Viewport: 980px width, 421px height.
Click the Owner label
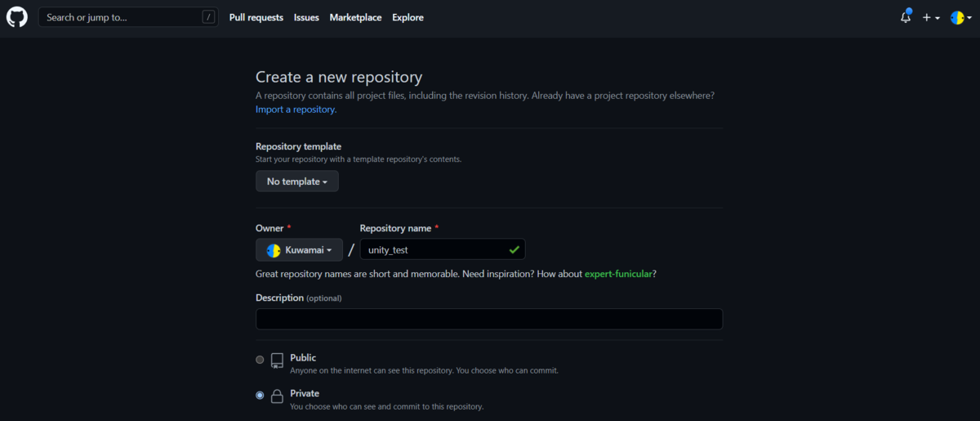coord(269,228)
